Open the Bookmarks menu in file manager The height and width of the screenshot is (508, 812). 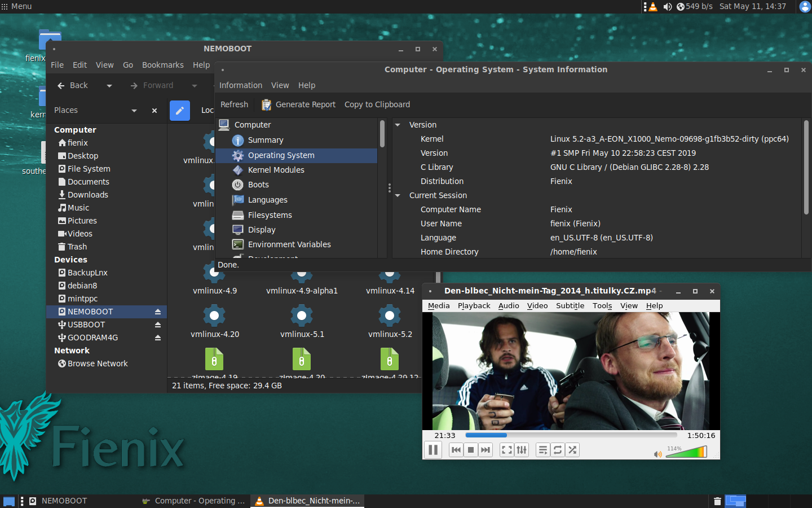tap(162, 65)
